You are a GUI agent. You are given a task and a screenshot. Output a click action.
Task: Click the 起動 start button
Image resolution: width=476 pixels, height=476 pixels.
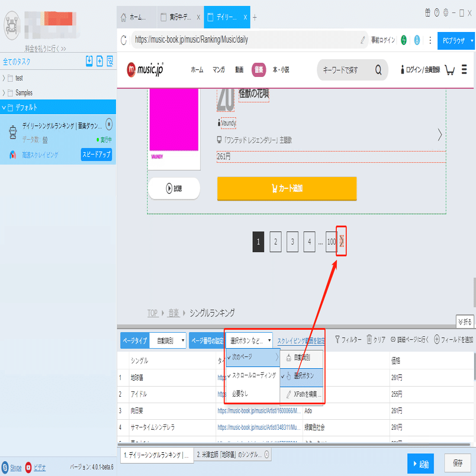(x=420, y=464)
